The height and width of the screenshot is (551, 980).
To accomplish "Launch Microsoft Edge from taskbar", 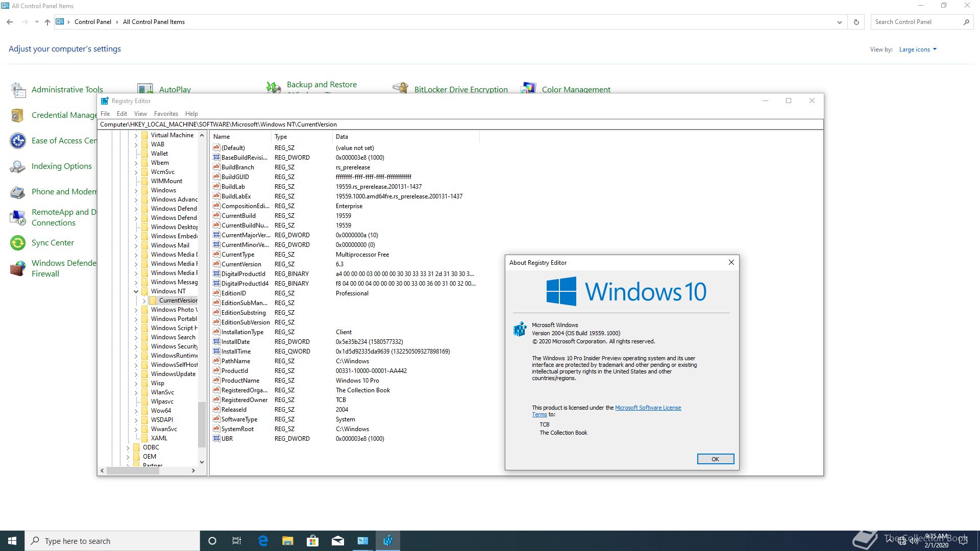I will pyautogui.click(x=263, y=541).
